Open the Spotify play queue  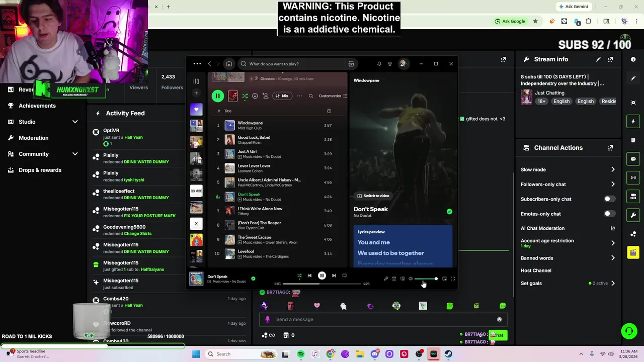tap(394, 279)
